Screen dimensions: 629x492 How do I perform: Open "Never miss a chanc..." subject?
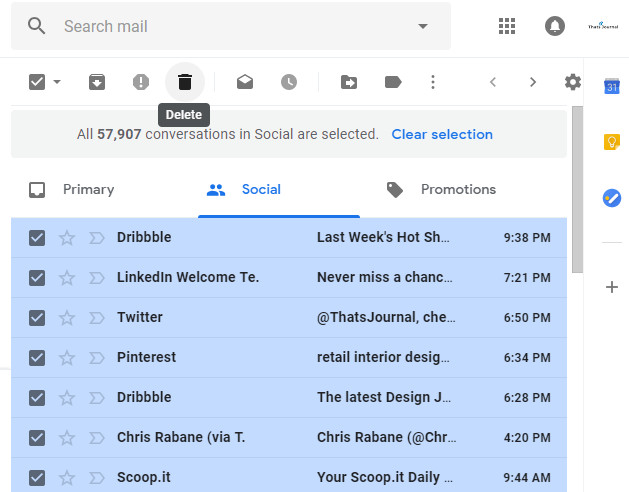click(385, 277)
